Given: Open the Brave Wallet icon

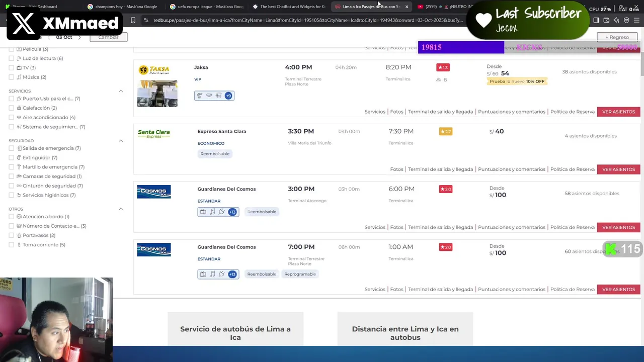Looking at the screenshot, I should [x=606, y=20].
